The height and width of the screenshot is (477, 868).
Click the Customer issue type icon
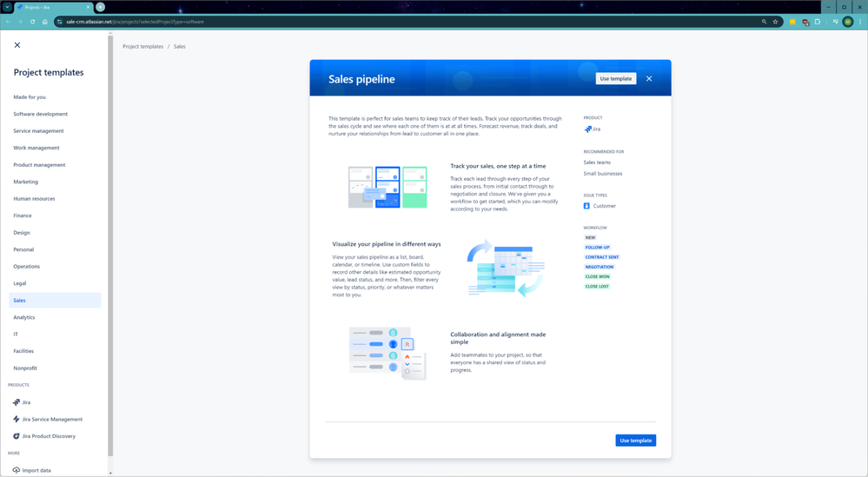(586, 206)
